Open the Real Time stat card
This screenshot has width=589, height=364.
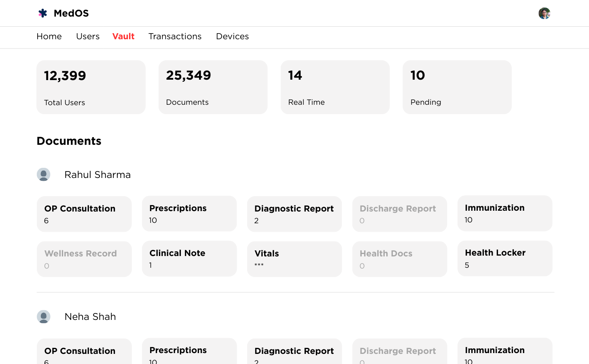click(335, 87)
